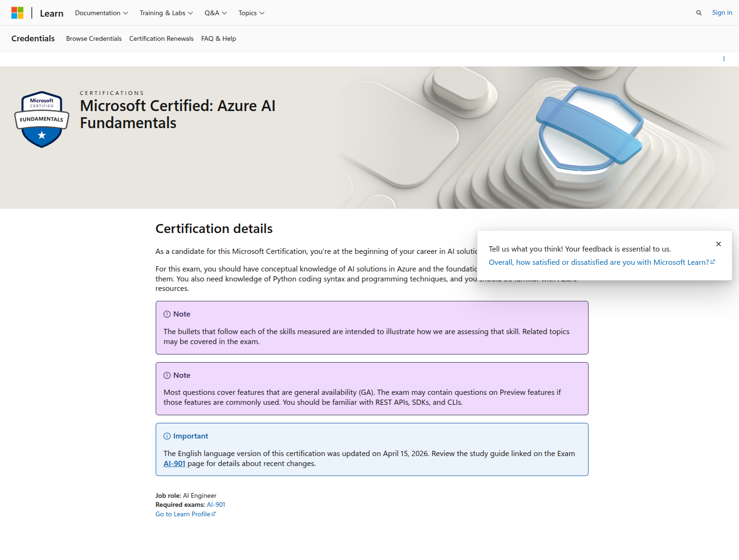Sign in to Microsoft Learn

click(x=722, y=12)
